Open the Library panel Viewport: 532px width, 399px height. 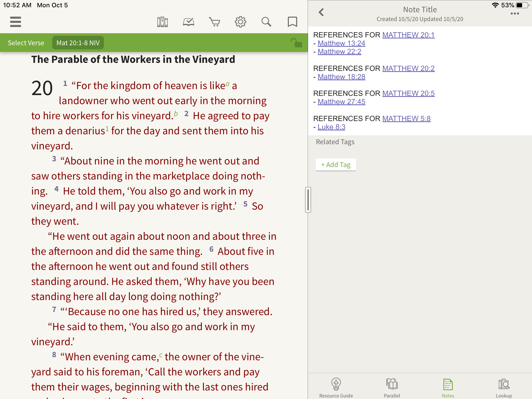[163, 21]
